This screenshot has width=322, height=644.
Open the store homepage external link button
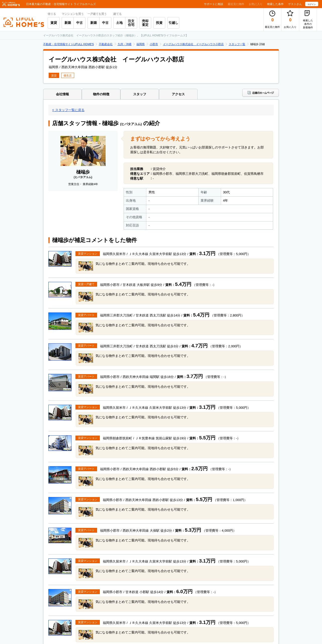click(x=260, y=93)
